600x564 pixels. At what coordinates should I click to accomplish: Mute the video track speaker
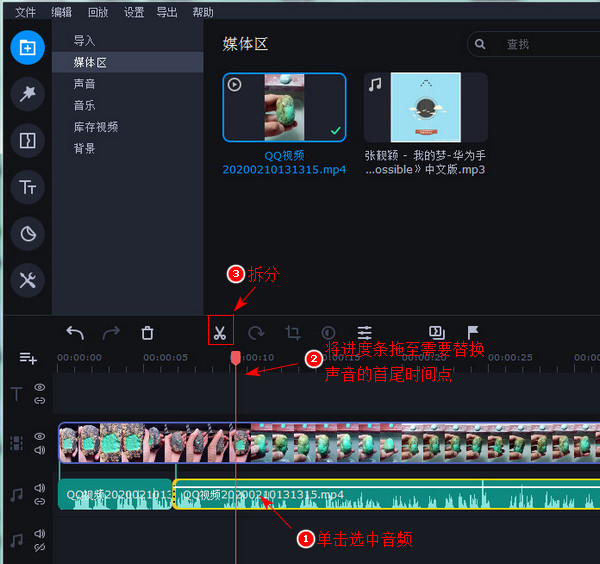[40, 450]
